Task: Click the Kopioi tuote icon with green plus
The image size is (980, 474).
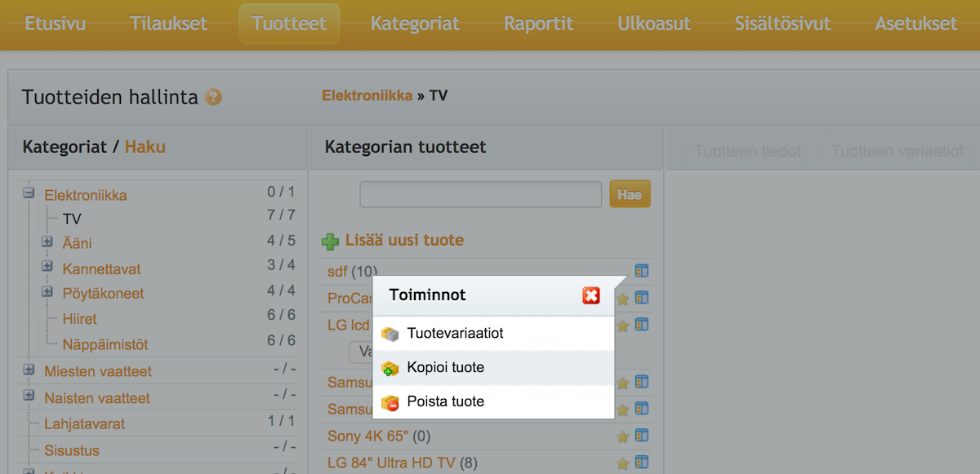Action: point(390,368)
